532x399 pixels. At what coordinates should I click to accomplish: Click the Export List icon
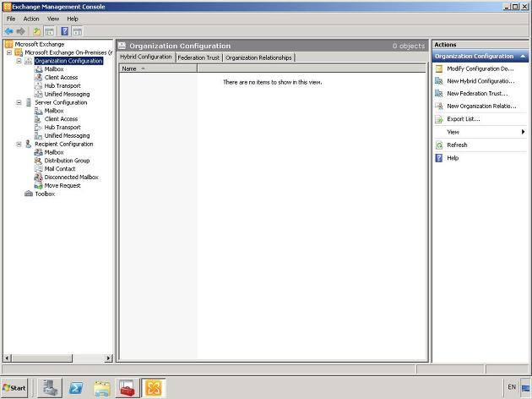tap(439, 119)
